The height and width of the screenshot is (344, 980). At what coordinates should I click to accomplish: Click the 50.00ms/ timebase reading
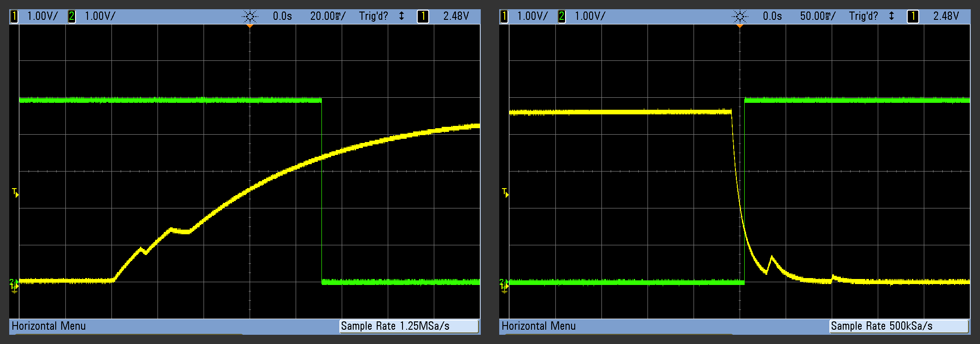tap(817, 16)
